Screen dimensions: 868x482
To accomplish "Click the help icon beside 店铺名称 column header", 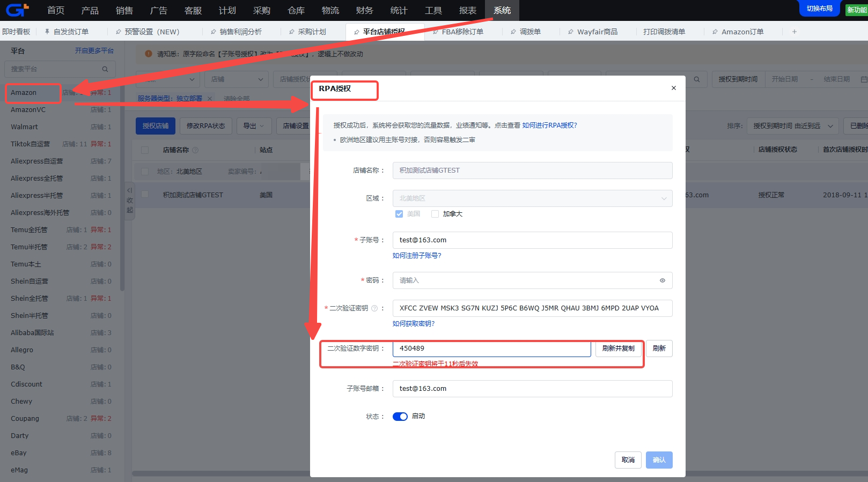I will pos(195,150).
